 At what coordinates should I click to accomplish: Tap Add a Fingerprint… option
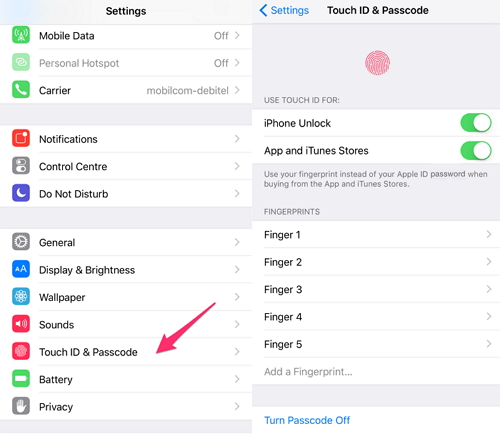(308, 371)
